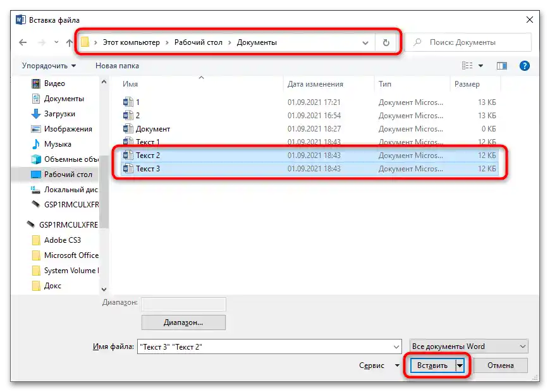Screen dimensions: 550x392
Task: Open the 'Упорядочить' menu
Action: pyautogui.click(x=49, y=66)
